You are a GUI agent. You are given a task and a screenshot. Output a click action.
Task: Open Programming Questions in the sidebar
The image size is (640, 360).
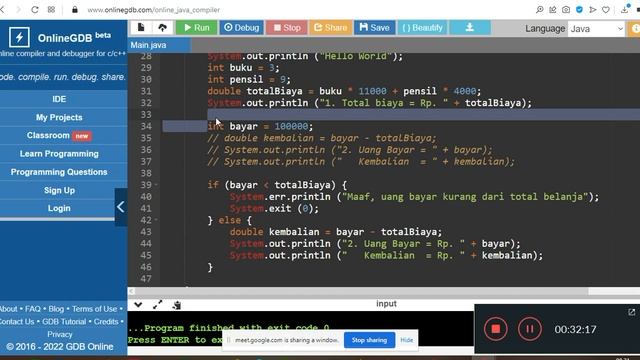click(x=59, y=172)
